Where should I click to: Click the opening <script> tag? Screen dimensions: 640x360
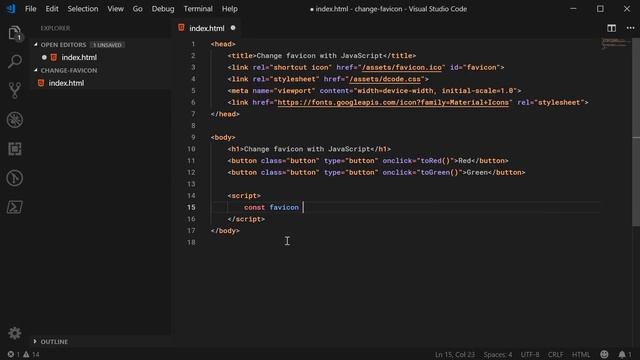244,196
